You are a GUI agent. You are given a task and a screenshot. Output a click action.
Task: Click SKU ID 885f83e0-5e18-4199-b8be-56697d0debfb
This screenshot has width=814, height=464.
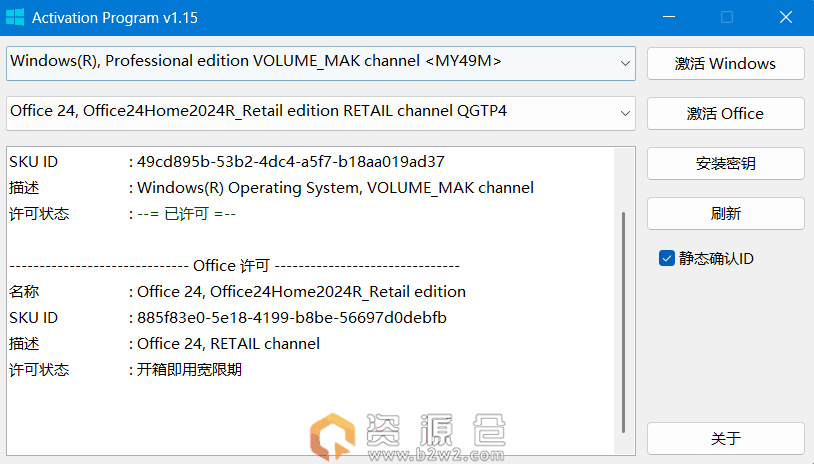tap(292, 318)
